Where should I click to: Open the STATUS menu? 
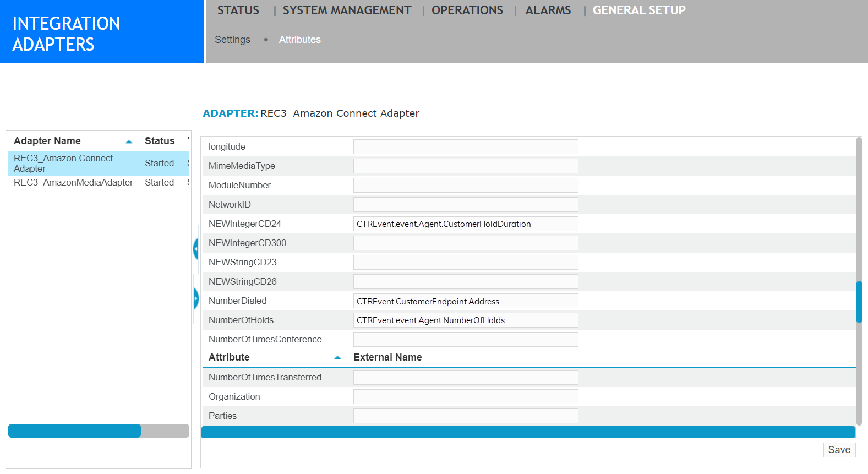pyautogui.click(x=238, y=10)
